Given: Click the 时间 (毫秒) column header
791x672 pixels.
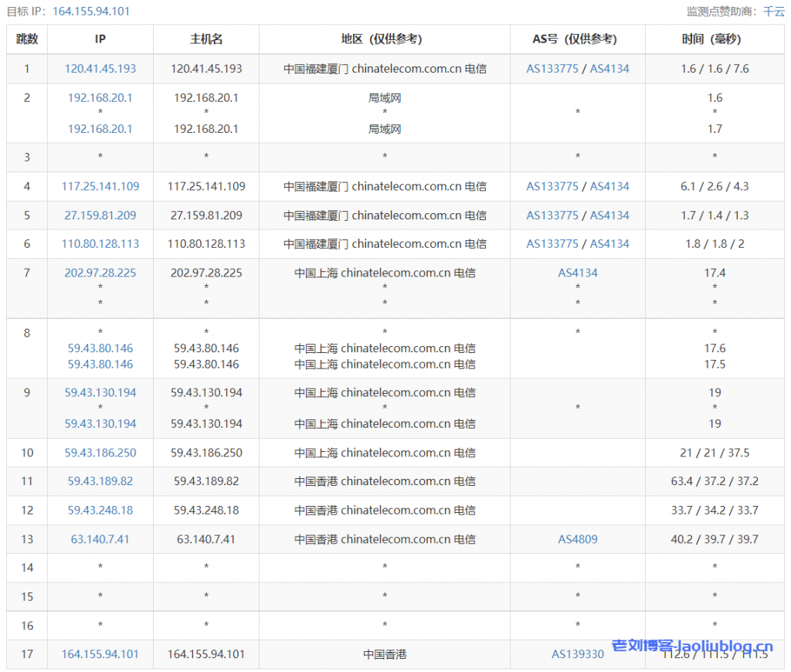Looking at the screenshot, I should pyautogui.click(x=715, y=39).
